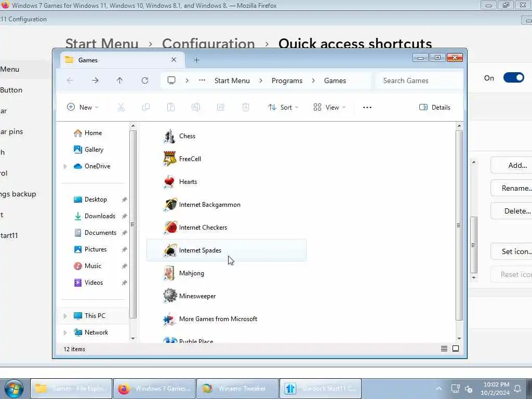Click the Rename toolbar icon
The width and height of the screenshot is (532, 399).
coord(196,107)
